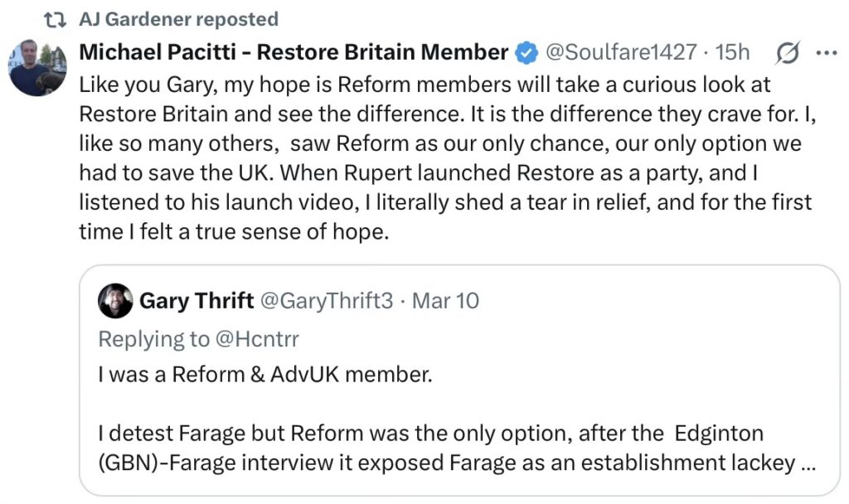849x504 pixels.
Task: Open the @GaryThrift3 handle
Action: (x=327, y=300)
